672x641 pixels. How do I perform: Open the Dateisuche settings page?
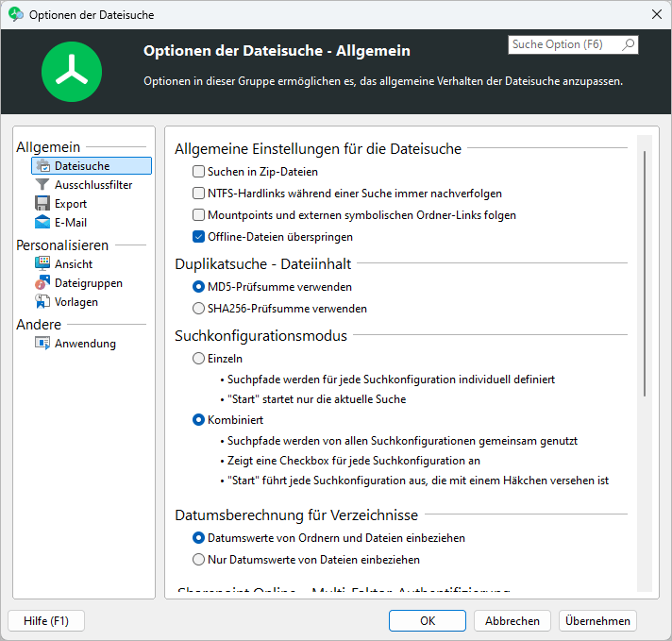[92, 166]
